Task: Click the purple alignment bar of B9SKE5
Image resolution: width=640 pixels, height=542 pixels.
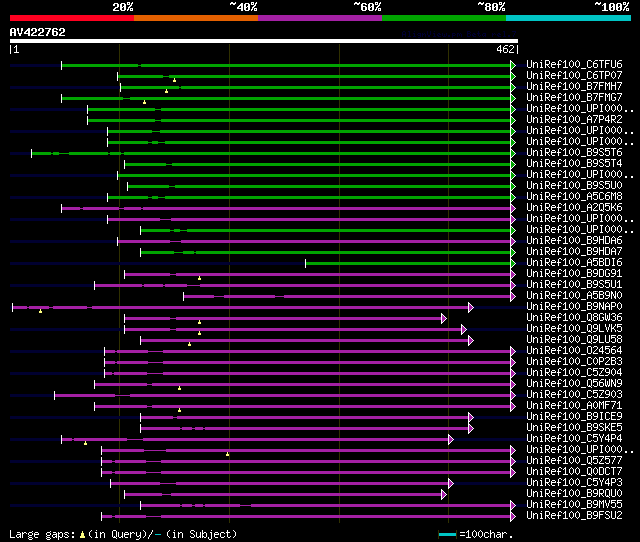Action: pyautogui.click(x=304, y=429)
